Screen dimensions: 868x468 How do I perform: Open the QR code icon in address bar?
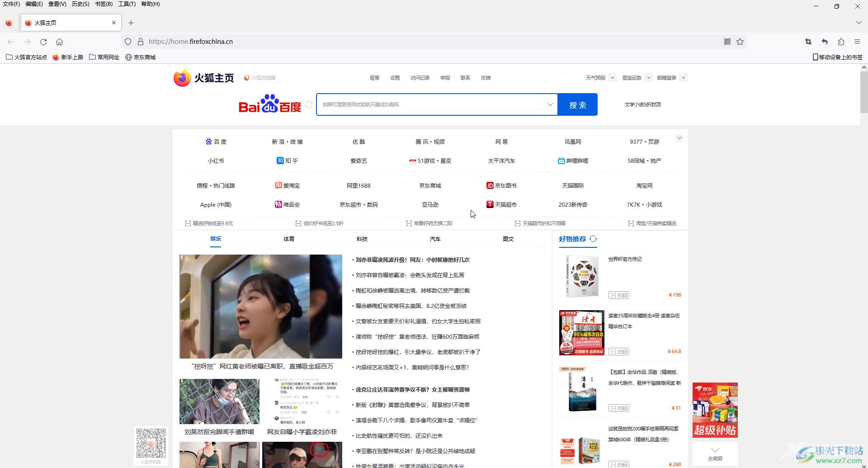pyautogui.click(x=727, y=42)
